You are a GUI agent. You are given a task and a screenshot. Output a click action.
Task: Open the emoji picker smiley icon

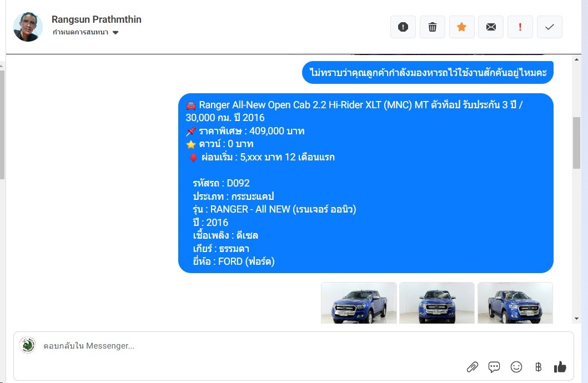(516, 367)
